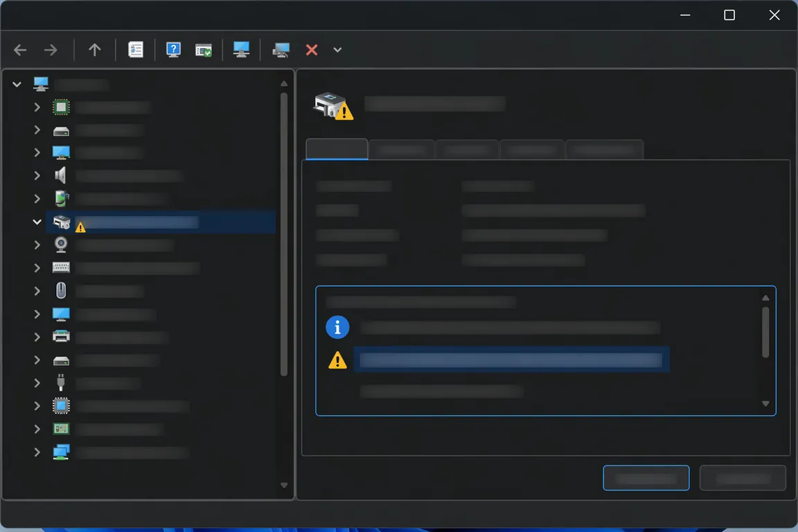The width and height of the screenshot is (798, 532).
Task: Expand the USB plug category chevron
Action: [37, 382]
